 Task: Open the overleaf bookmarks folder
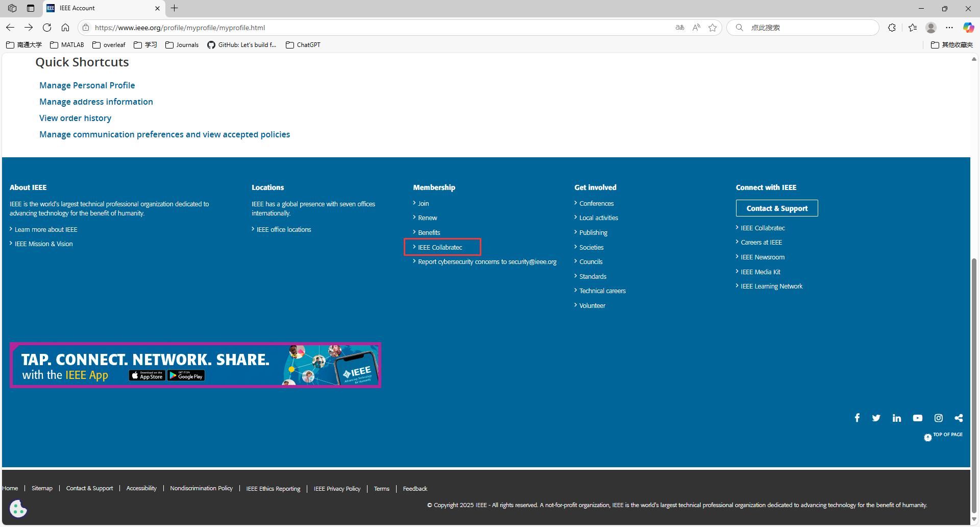[109, 45]
